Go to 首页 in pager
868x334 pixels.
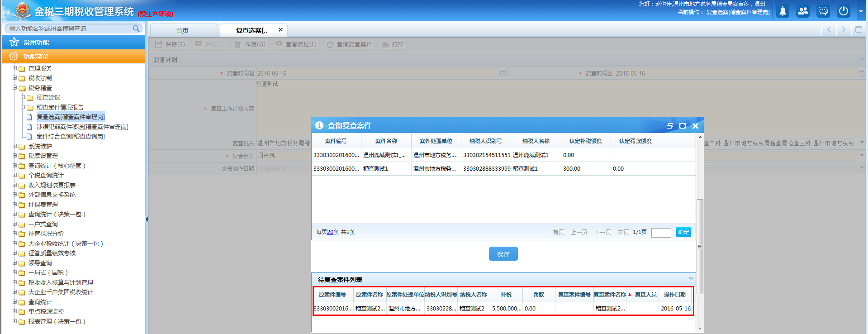[558, 232]
